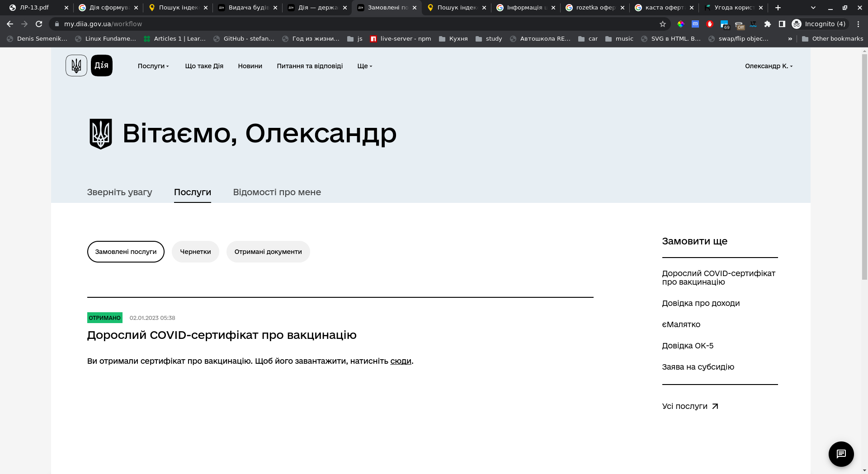Select the Замовлені послуги filter

(x=126, y=252)
